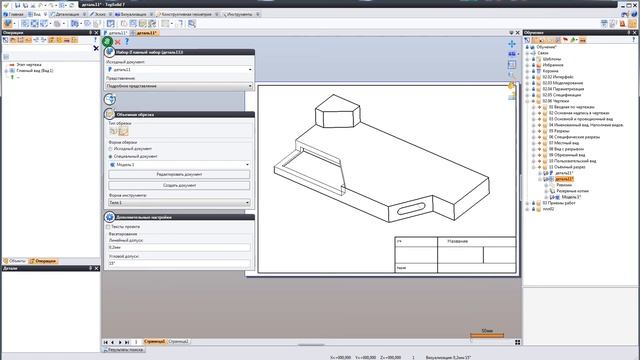Viewport: 640px width, 360px height.
Task: Click the grid icon at the viewport bottom right
Action: (x=517, y=342)
